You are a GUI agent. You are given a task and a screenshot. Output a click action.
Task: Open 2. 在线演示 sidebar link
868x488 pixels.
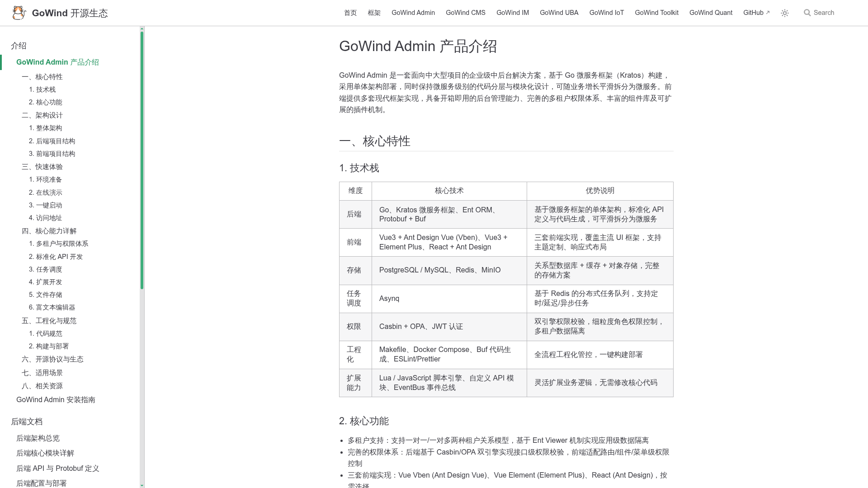[45, 192]
